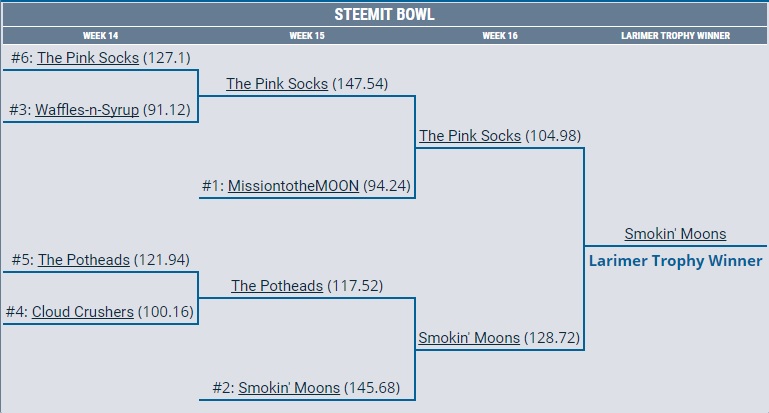Open The Pink Socks link scoring 147.54
The image size is (769, 413).
tap(277, 84)
